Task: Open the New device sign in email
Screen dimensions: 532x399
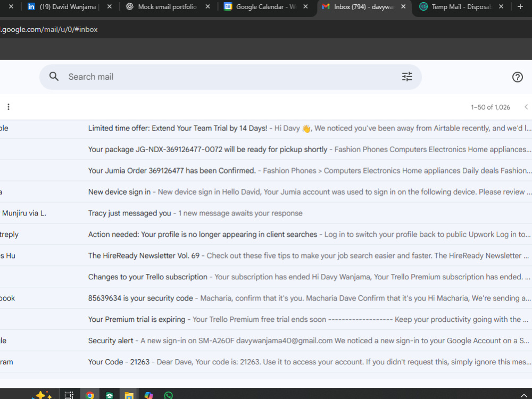Action: (266, 192)
